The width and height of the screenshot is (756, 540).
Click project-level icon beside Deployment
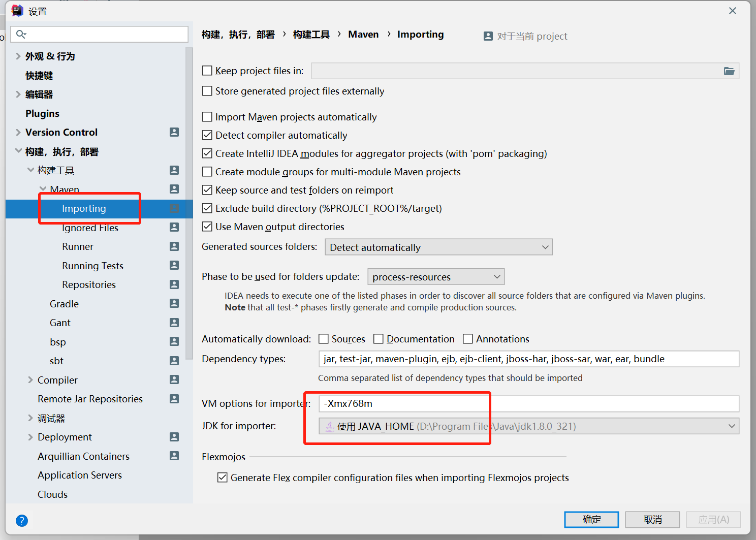(x=174, y=437)
